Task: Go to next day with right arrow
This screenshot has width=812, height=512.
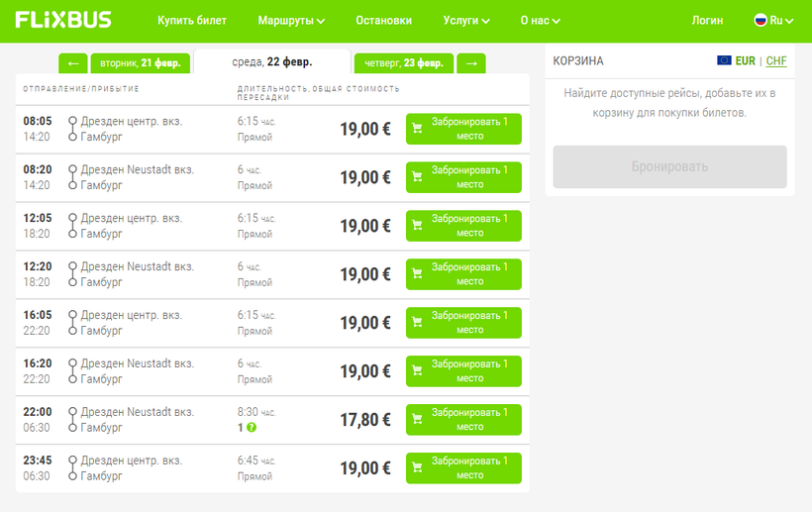Action: point(471,63)
